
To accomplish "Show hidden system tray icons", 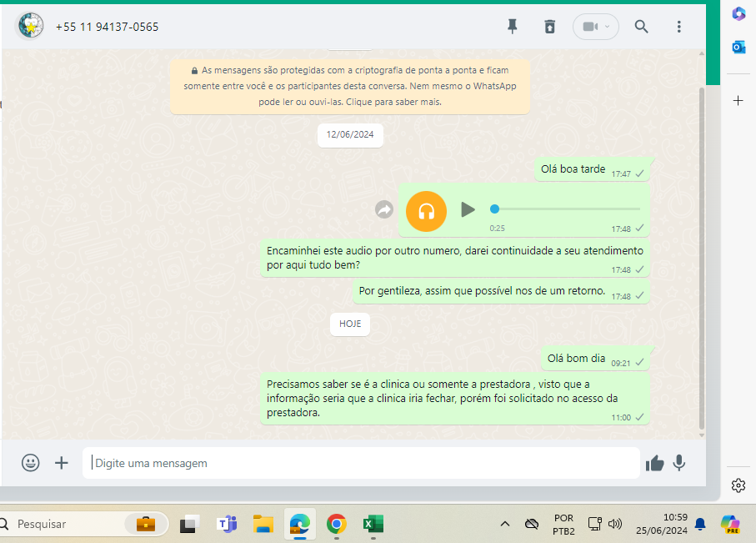I will coord(504,524).
